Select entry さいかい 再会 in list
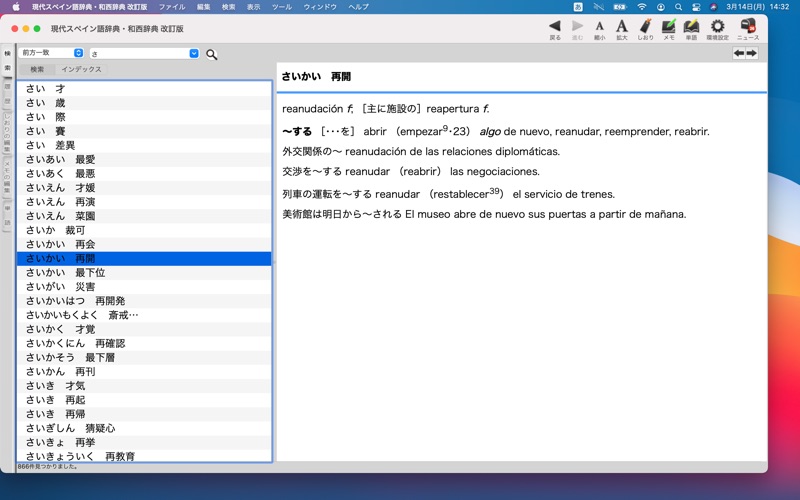 pyautogui.click(x=61, y=245)
